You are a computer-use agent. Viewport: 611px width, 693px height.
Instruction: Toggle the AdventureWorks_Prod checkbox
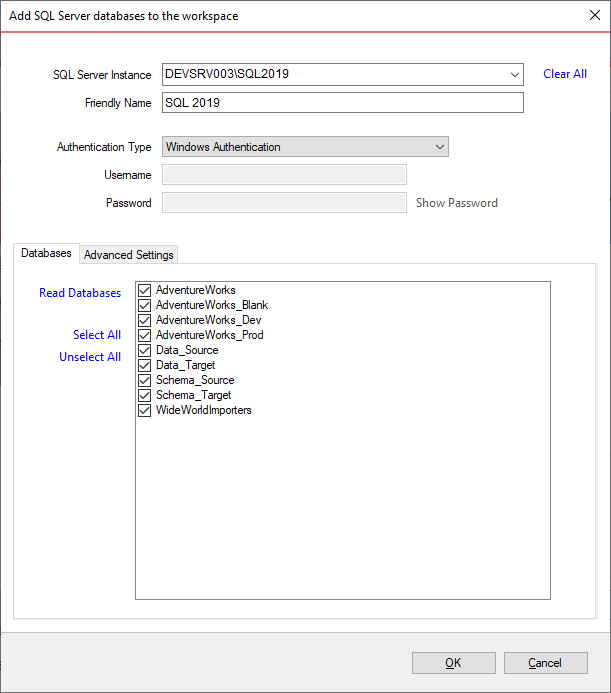[145, 335]
